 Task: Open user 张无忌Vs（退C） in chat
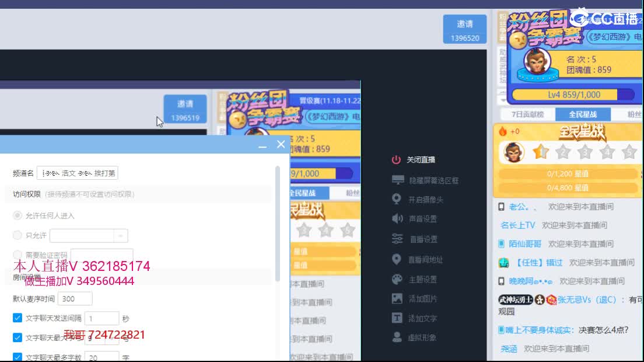[587, 300]
